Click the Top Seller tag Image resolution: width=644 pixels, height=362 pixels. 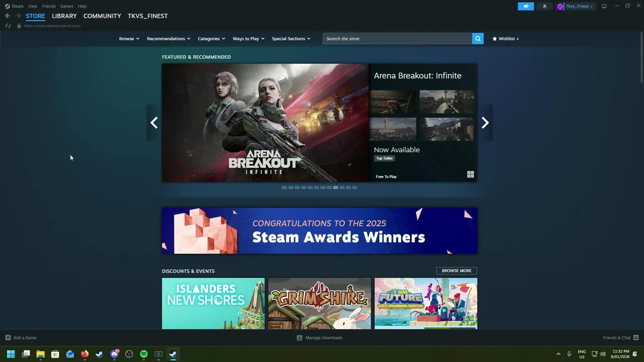pos(384,158)
